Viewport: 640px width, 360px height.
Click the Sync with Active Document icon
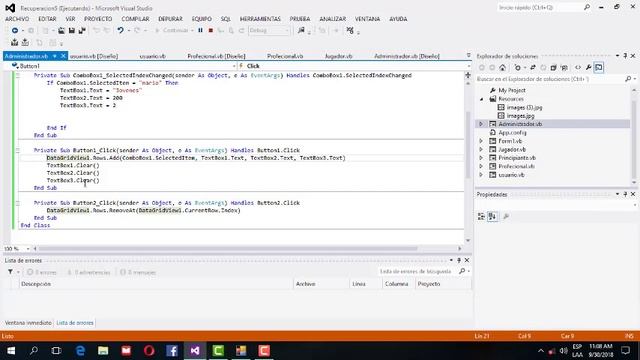[x=533, y=68]
